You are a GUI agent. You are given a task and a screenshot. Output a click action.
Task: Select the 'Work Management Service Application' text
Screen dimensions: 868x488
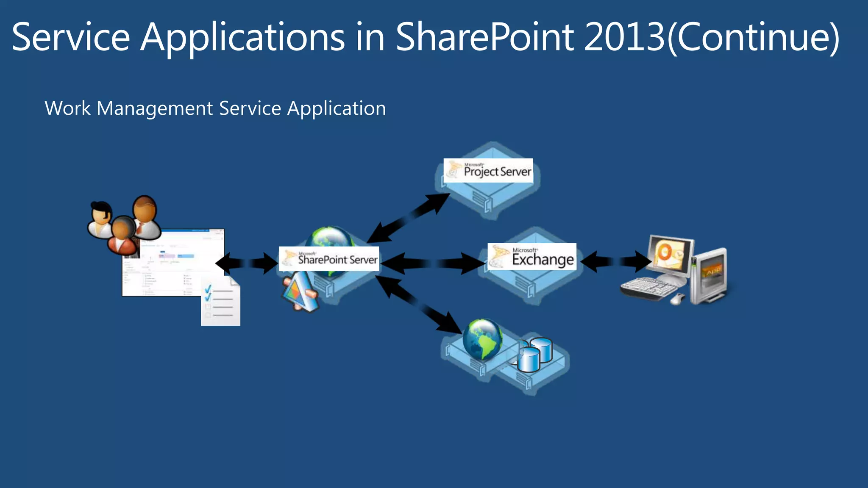pos(215,108)
